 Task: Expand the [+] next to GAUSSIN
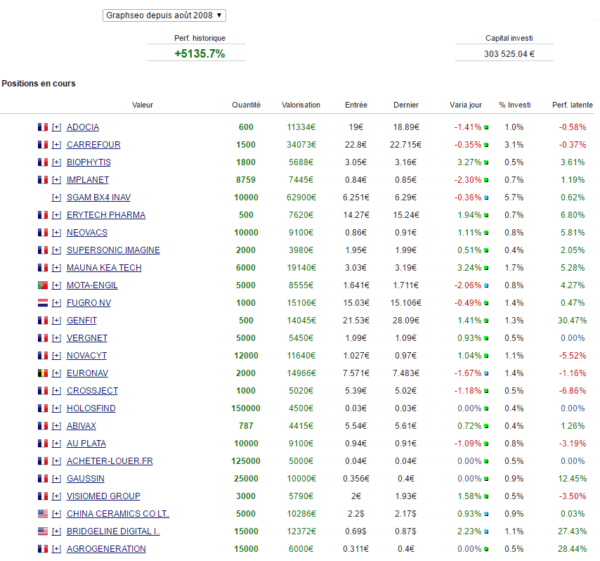click(57, 478)
